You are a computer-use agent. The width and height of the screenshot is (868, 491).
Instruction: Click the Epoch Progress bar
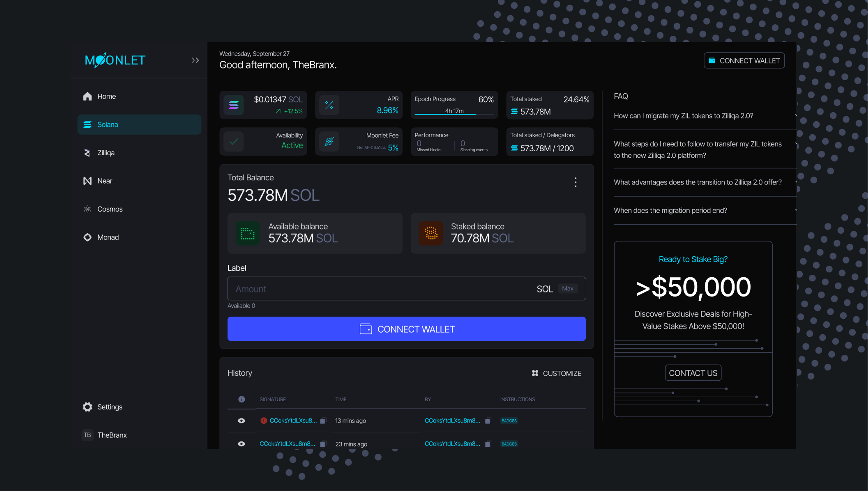click(x=454, y=114)
